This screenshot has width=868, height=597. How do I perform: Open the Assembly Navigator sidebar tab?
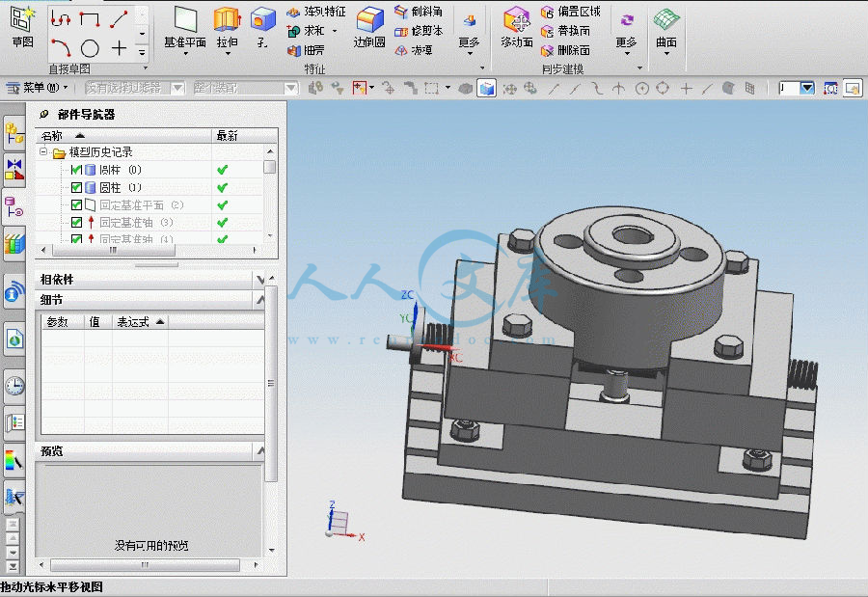click(14, 134)
